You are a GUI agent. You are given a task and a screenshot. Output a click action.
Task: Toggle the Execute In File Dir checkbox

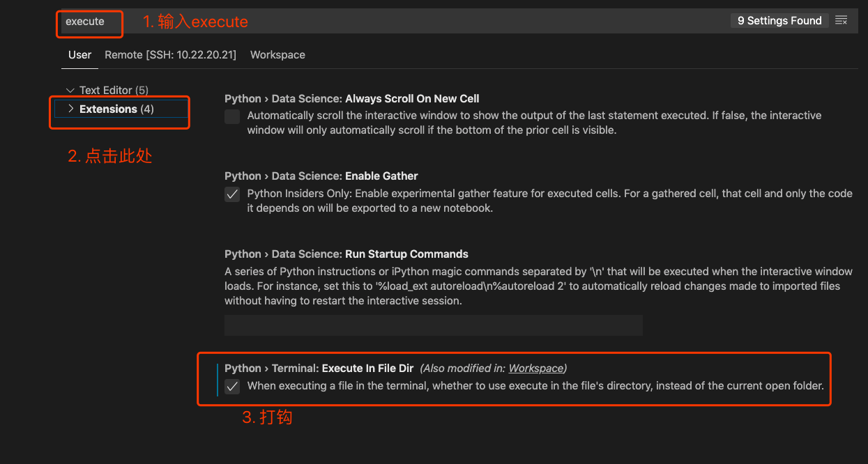[x=232, y=387]
